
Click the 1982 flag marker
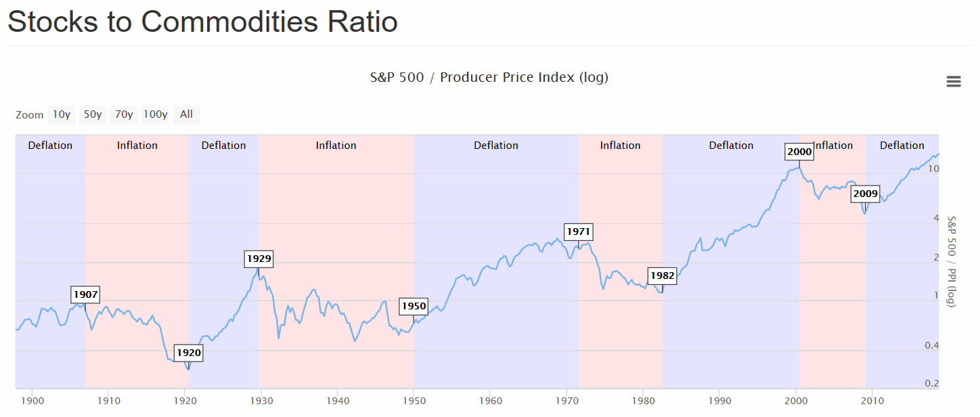662,276
